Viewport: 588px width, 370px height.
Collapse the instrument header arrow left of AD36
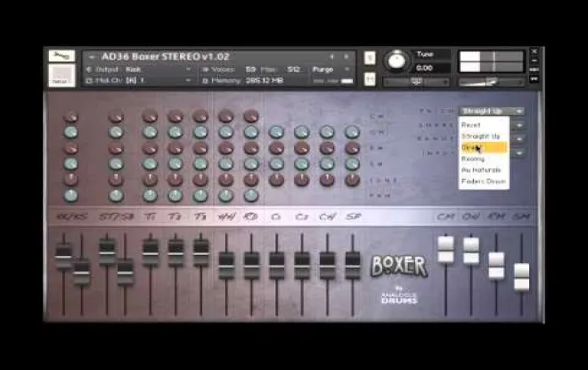coord(91,57)
